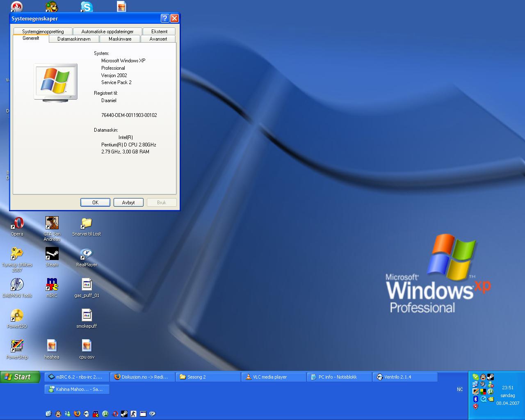Switch to Datamaskinnavn tab
The height and width of the screenshot is (420, 525).
pyautogui.click(x=74, y=39)
